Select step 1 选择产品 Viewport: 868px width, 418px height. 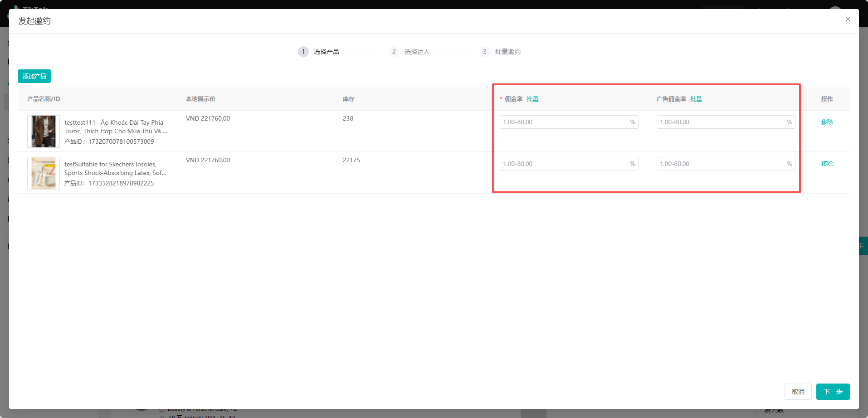(318, 52)
